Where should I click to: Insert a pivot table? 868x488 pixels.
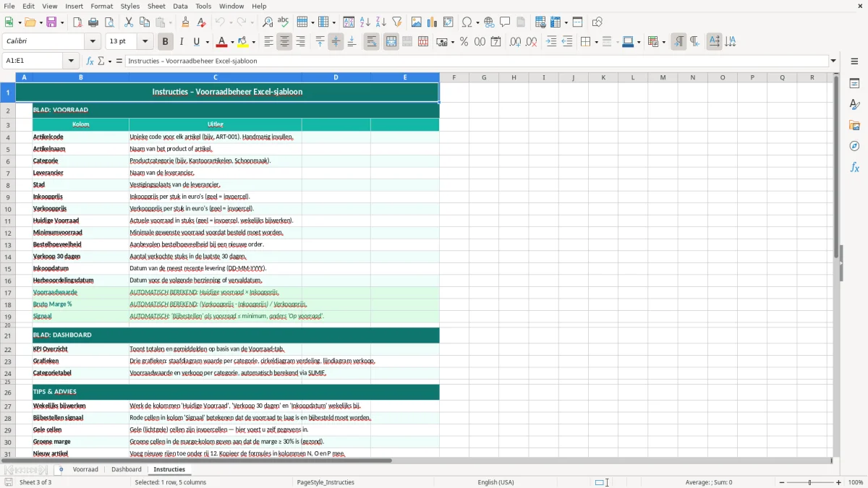coord(448,22)
